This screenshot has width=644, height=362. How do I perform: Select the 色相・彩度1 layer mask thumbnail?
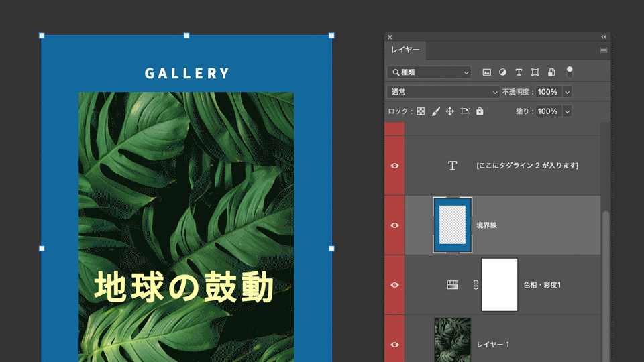(x=499, y=284)
